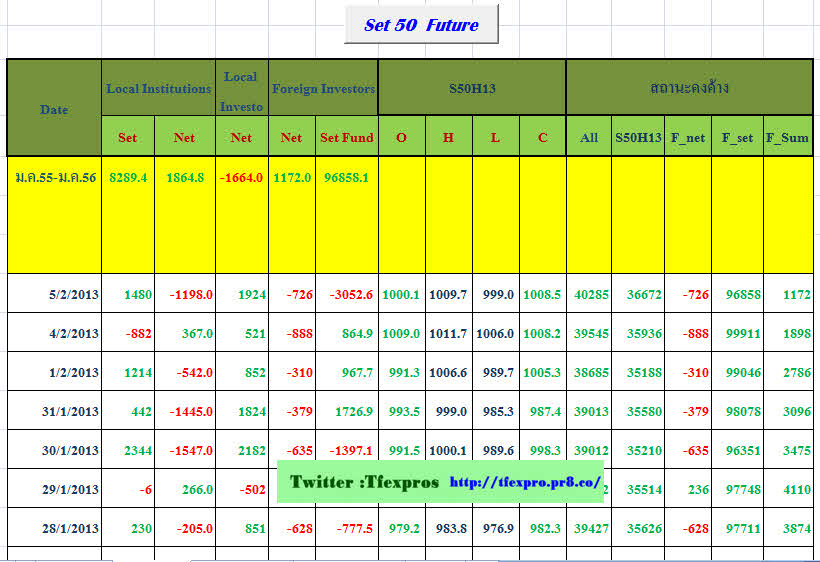Click the Twitter :Tfexpros banner text
The width and height of the screenshot is (820, 562).
coord(364,482)
